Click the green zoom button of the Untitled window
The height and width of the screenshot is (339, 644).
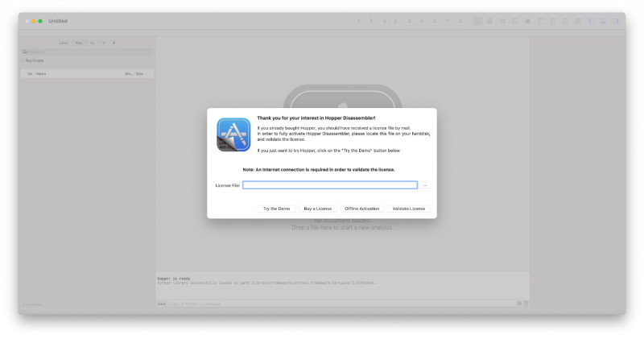[40, 21]
